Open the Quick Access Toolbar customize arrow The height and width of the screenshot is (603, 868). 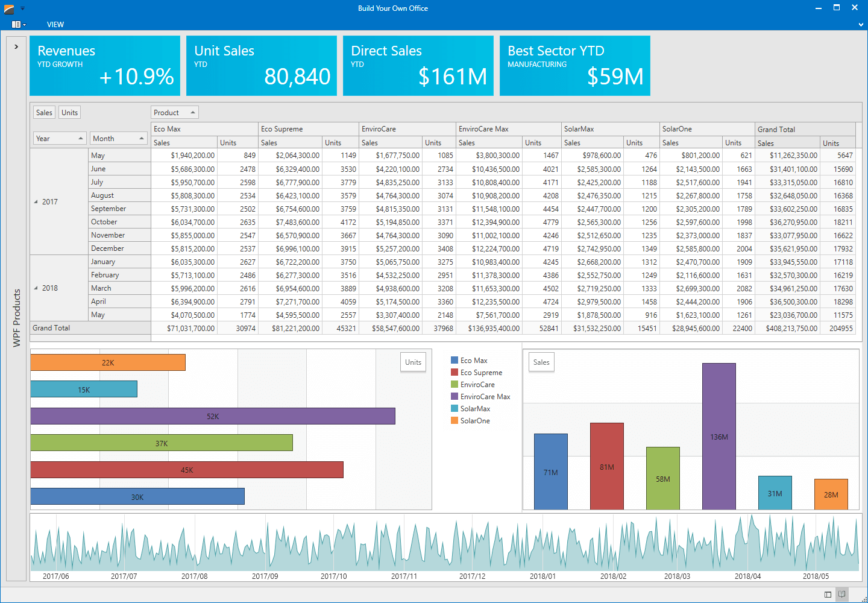click(x=24, y=7)
